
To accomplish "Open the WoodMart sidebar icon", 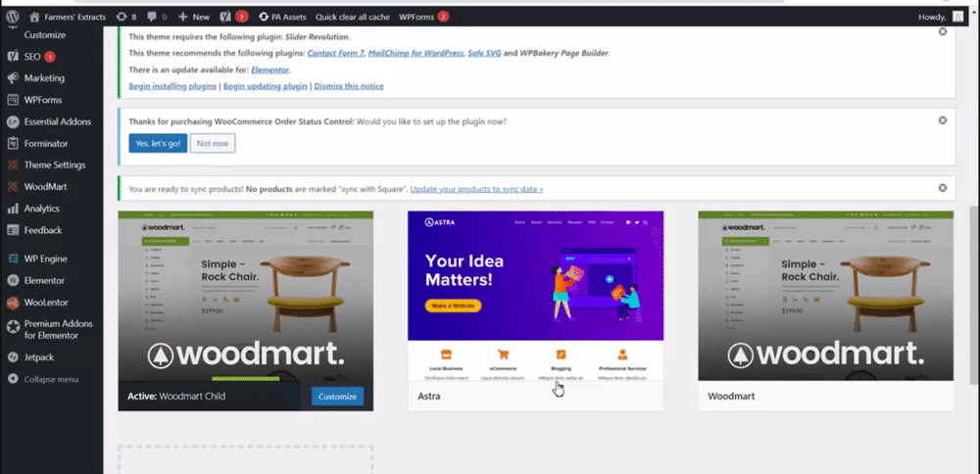I will (13, 186).
